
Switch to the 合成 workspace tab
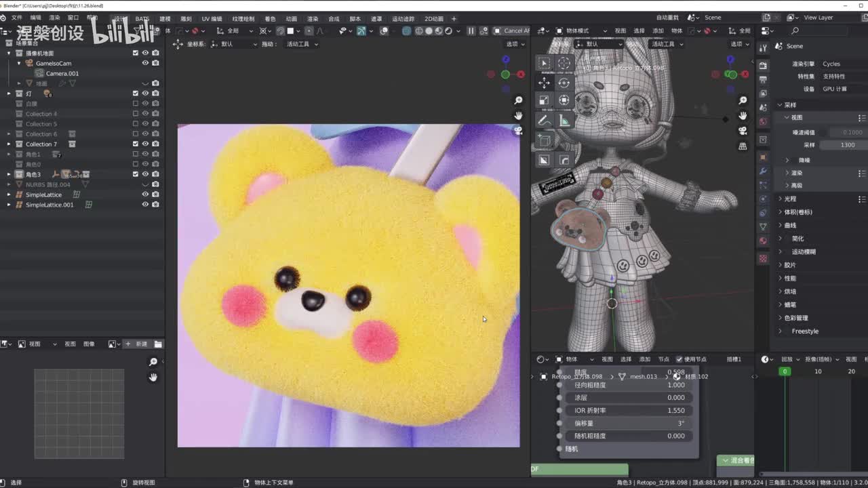pyautogui.click(x=334, y=18)
